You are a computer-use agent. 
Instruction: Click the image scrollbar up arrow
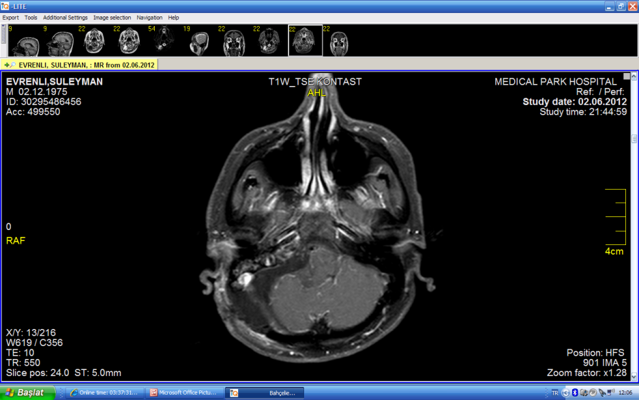click(x=634, y=76)
